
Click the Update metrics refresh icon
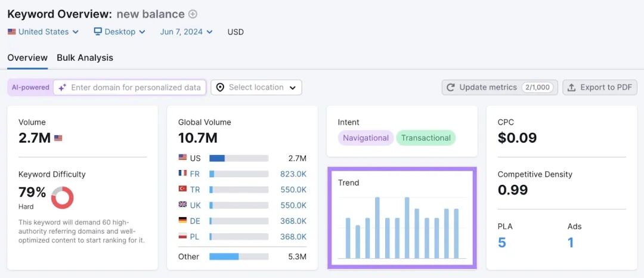(x=451, y=88)
